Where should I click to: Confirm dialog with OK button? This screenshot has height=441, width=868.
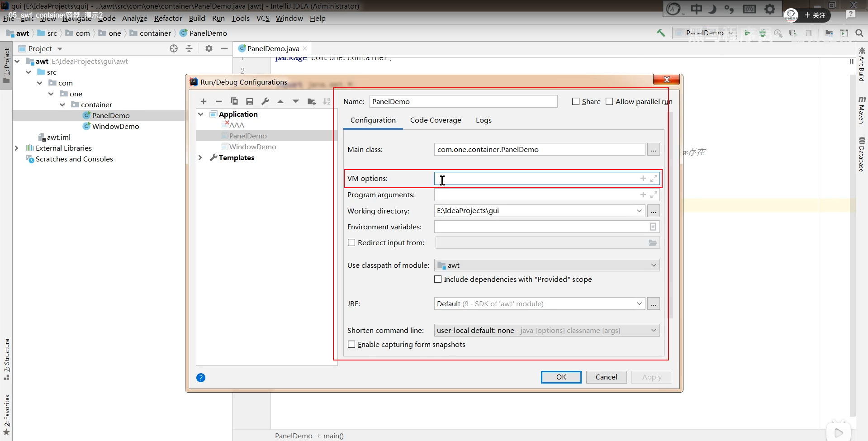561,377
